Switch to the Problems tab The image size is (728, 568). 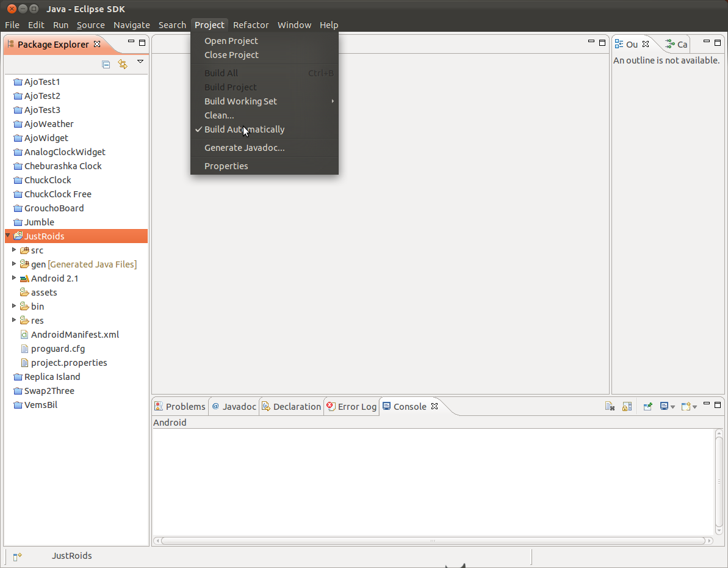click(x=180, y=406)
